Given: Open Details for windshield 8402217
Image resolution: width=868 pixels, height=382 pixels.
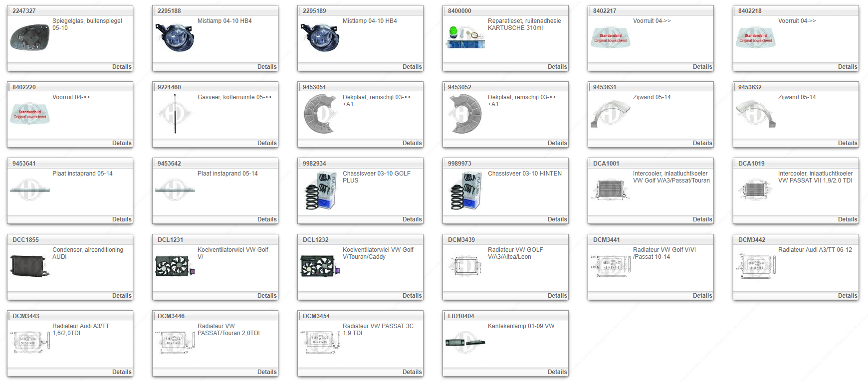Looking at the screenshot, I should (x=702, y=67).
